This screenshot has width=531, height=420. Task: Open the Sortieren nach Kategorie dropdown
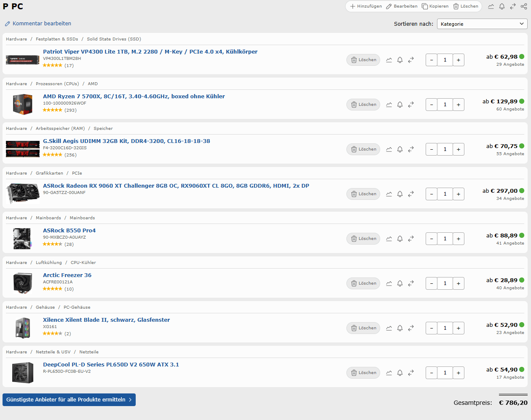[482, 24]
